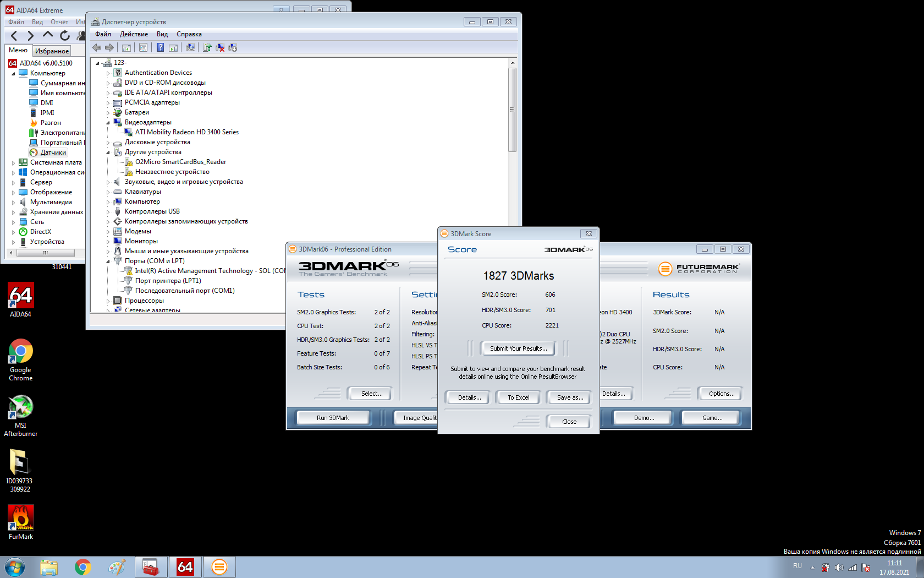Select ATI Mobility Radeon HD 3400 Series
924x578 pixels.
(186, 132)
